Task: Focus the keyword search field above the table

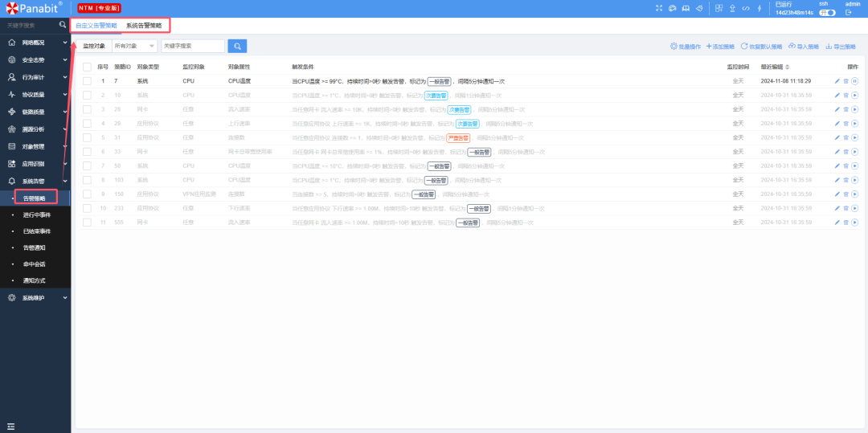Action: (x=193, y=46)
